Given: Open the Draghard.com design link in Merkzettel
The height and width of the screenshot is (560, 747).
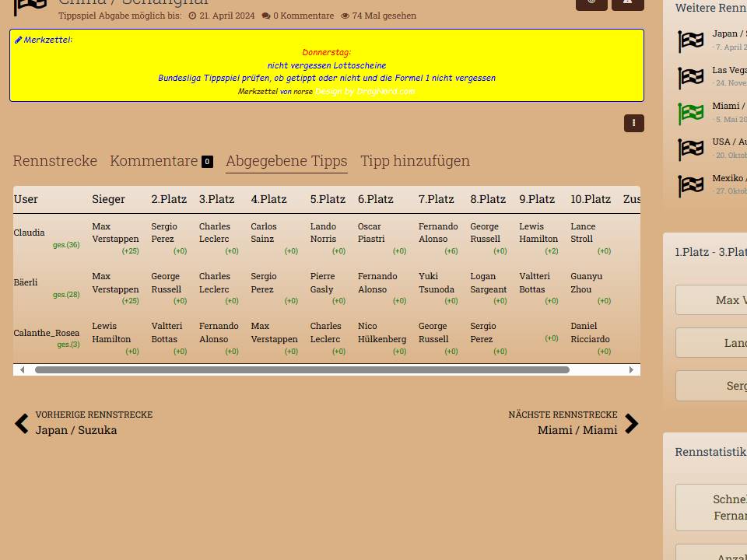Looking at the screenshot, I should 365,91.
